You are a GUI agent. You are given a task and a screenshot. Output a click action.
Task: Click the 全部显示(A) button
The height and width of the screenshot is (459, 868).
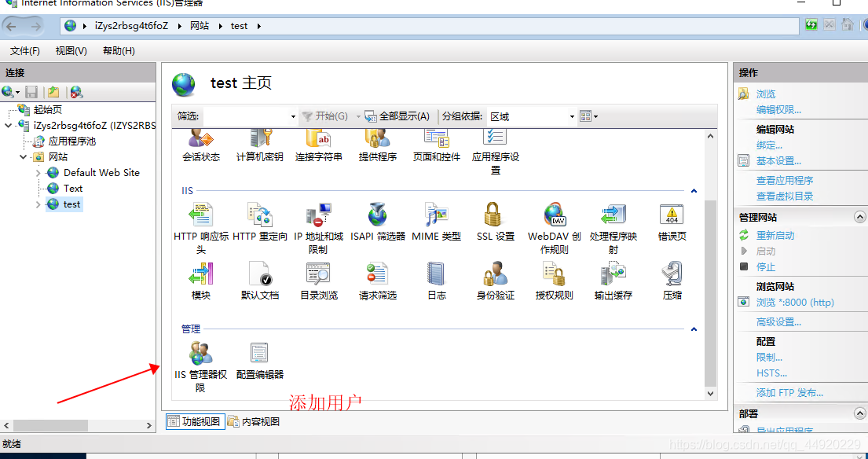[397, 116]
